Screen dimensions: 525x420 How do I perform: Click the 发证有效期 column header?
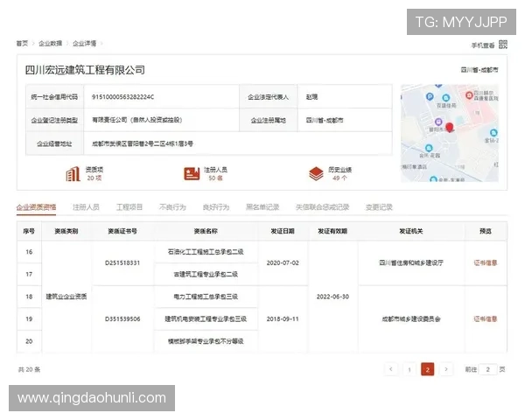point(332,231)
